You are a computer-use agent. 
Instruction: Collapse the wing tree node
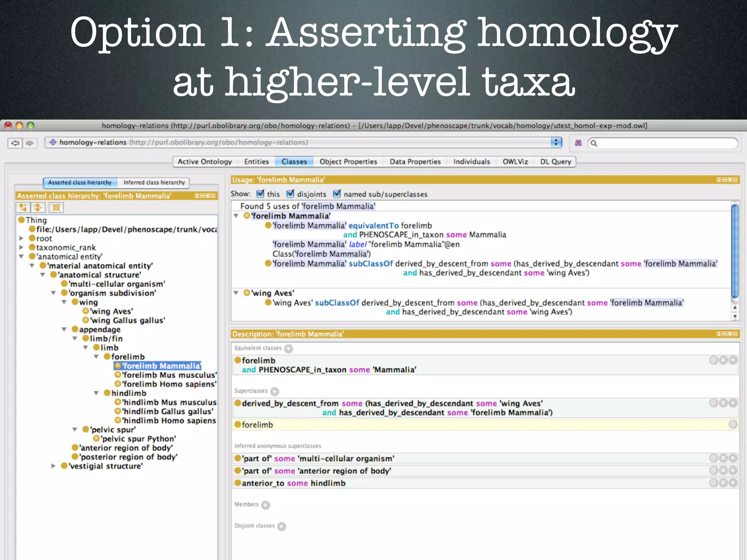[x=64, y=302]
